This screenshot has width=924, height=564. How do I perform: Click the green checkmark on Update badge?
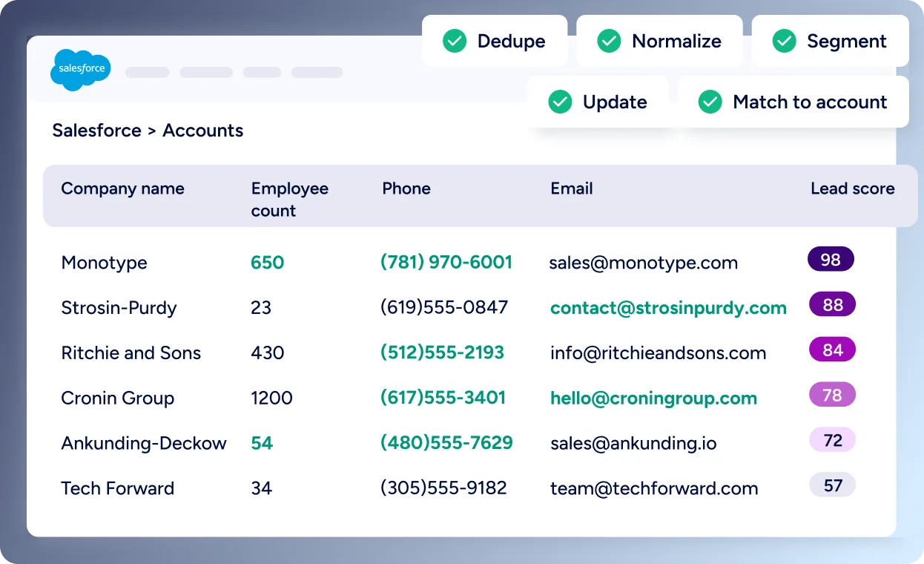(x=561, y=102)
